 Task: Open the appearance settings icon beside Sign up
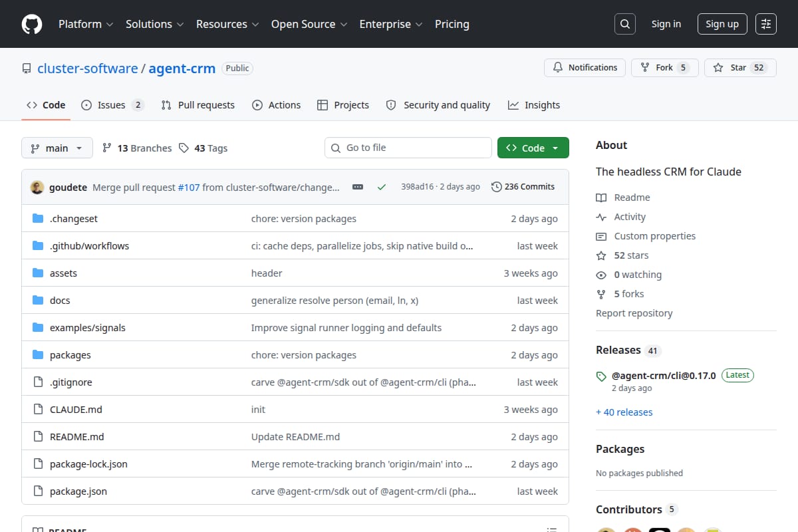coord(766,24)
